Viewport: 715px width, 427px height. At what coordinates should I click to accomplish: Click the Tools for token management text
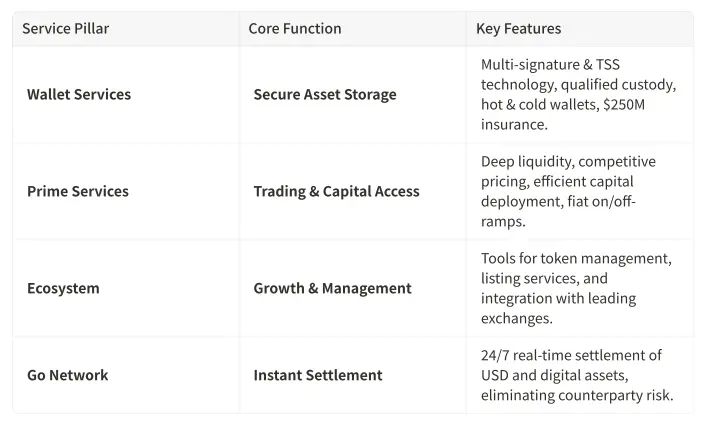(x=576, y=259)
